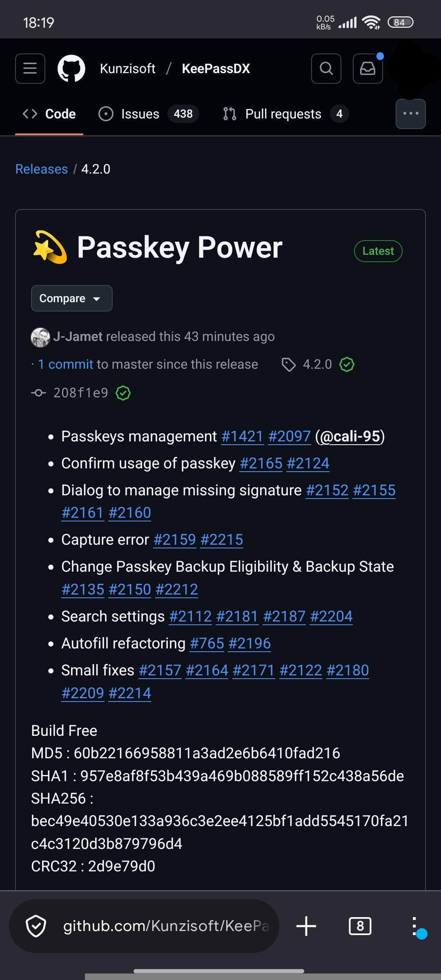Show the 8 open browser tabs
Image resolution: width=441 pixels, height=980 pixels.
click(360, 926)
